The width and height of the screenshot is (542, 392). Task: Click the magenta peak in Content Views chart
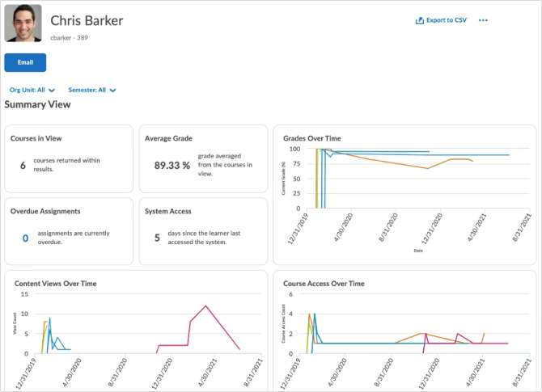coord(206,306)
